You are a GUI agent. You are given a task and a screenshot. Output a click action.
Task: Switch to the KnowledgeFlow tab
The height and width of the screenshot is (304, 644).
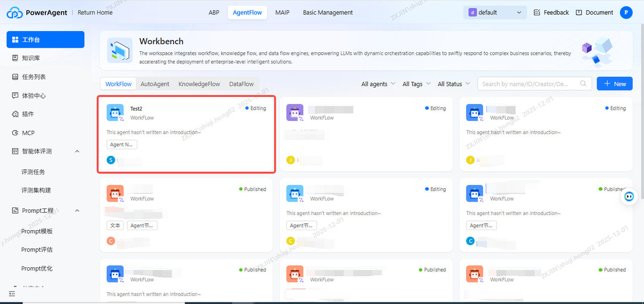(199, 84)
